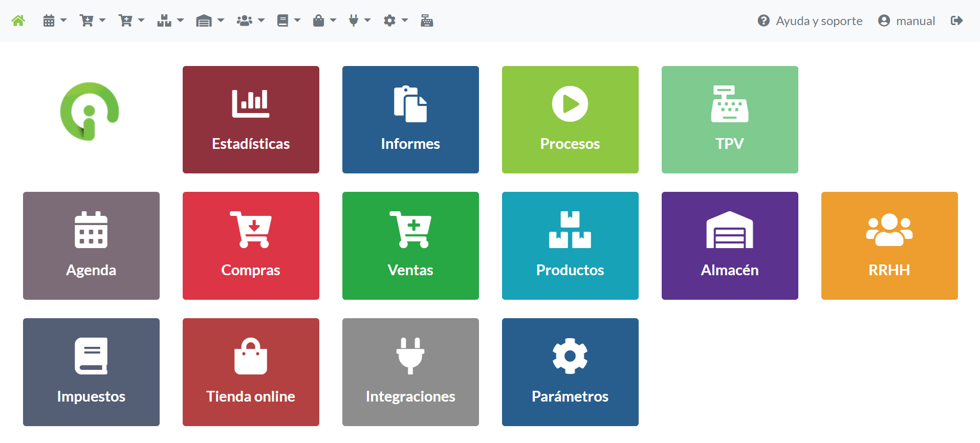Open the online shop bag icon in navbar
The image size is (980, 443).
[318, 20]
